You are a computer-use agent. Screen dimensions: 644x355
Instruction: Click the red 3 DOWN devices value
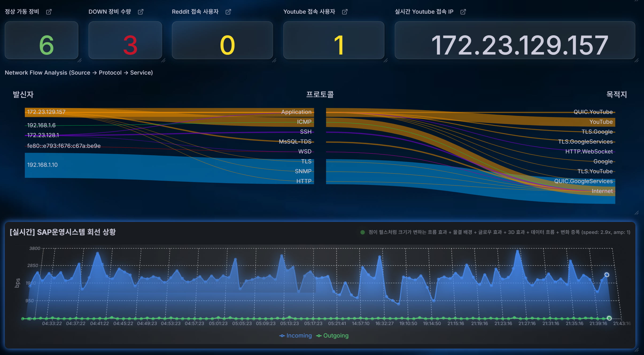coord(130,45)
